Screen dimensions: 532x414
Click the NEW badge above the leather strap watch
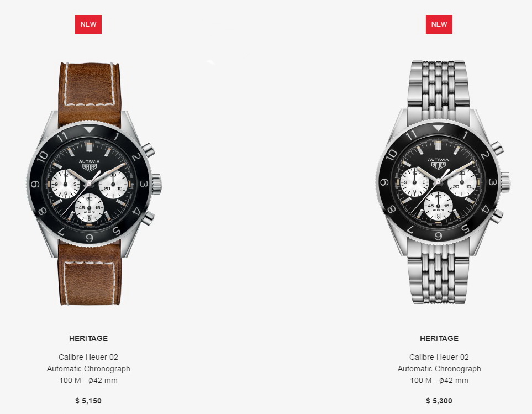(x=88, y=24)
